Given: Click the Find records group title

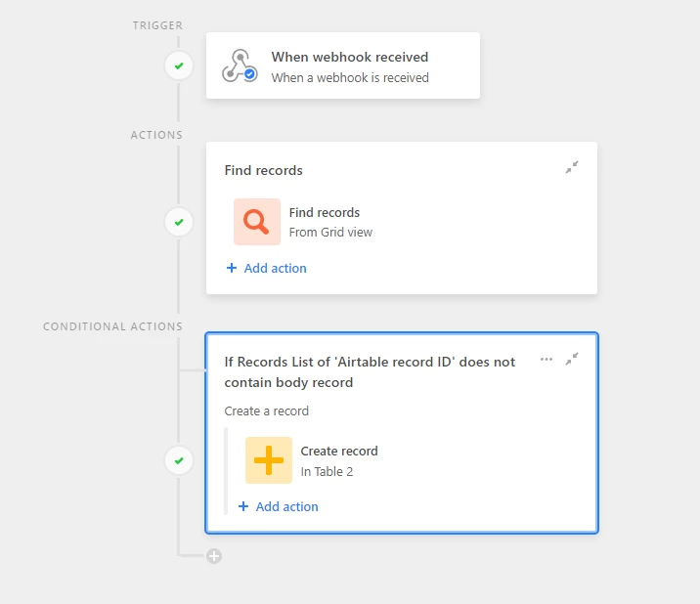Looking at the screenshot, I should point(263,170).
